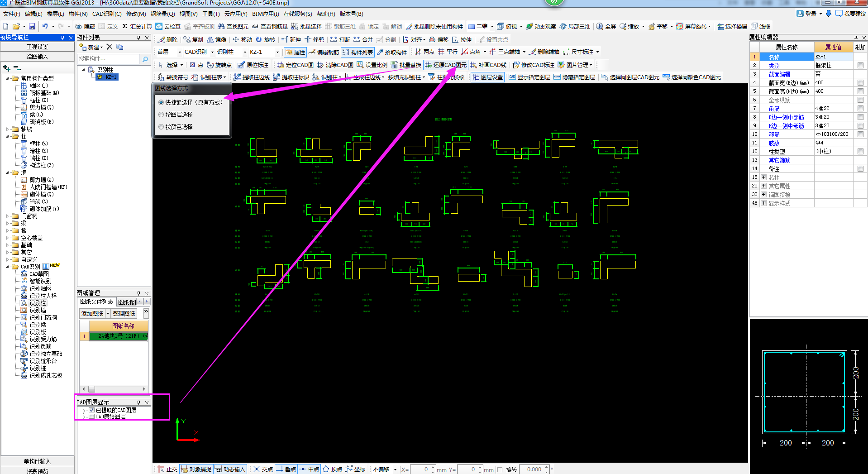Click the 工程设置 button
This screenshot has height=474, width=868.
coord(37,47)
